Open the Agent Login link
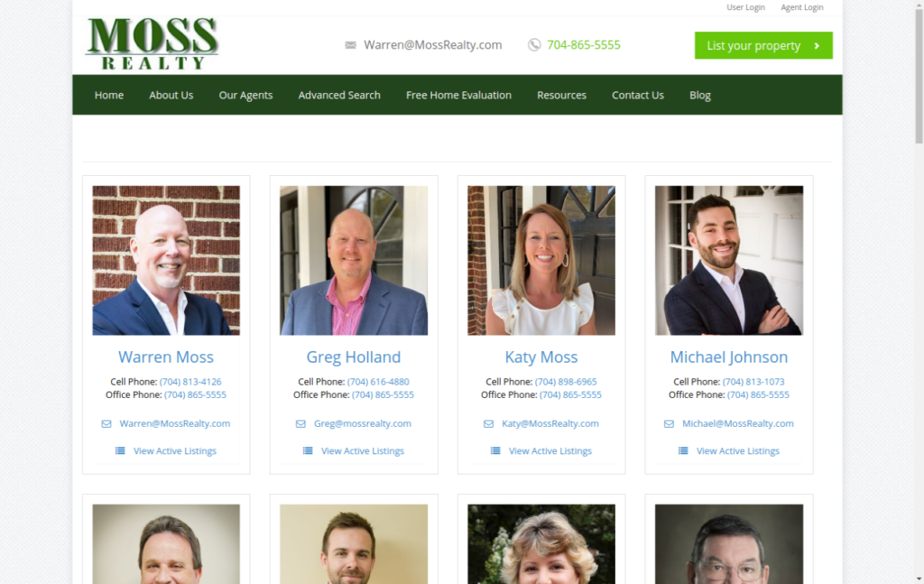This screenshot has width=924, height=584. (802, 7)
